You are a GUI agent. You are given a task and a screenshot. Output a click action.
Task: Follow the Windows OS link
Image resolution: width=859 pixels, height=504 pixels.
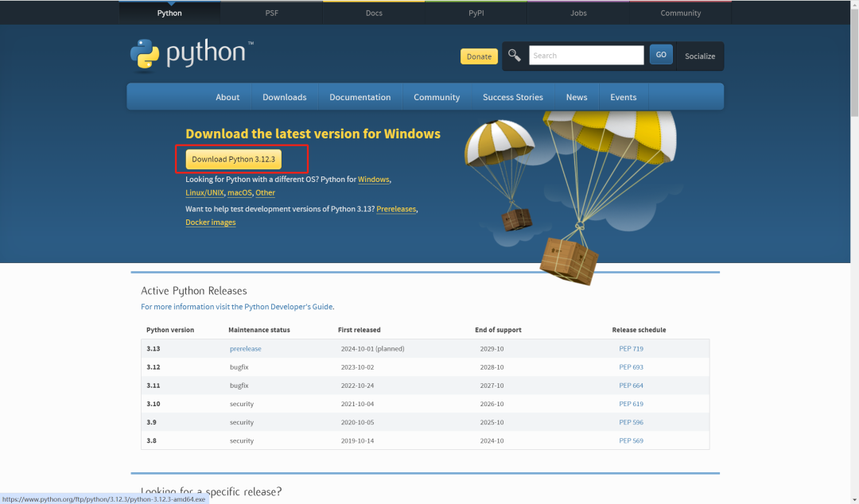click(x=374, y=180)
